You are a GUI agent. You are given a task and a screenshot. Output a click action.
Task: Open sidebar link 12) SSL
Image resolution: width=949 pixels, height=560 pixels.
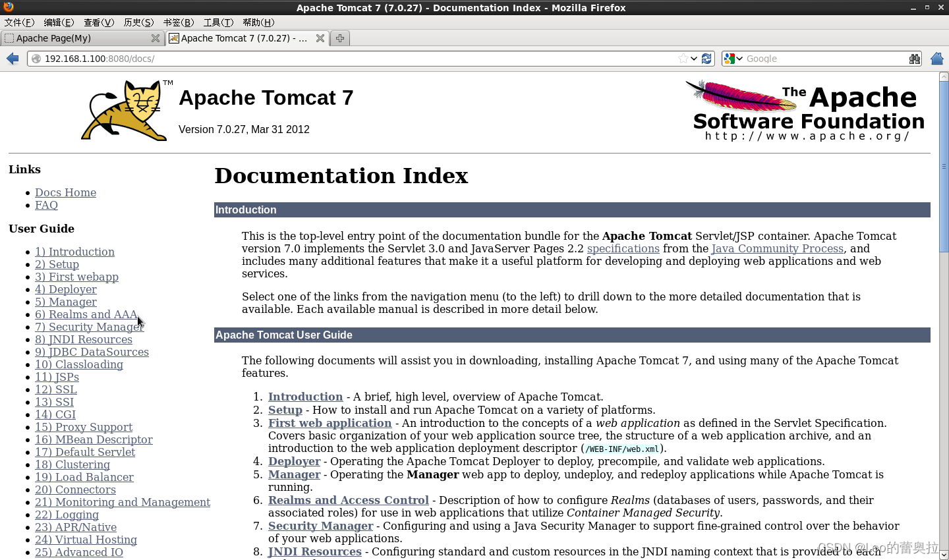pyautogui.click(x=56, y=389)
